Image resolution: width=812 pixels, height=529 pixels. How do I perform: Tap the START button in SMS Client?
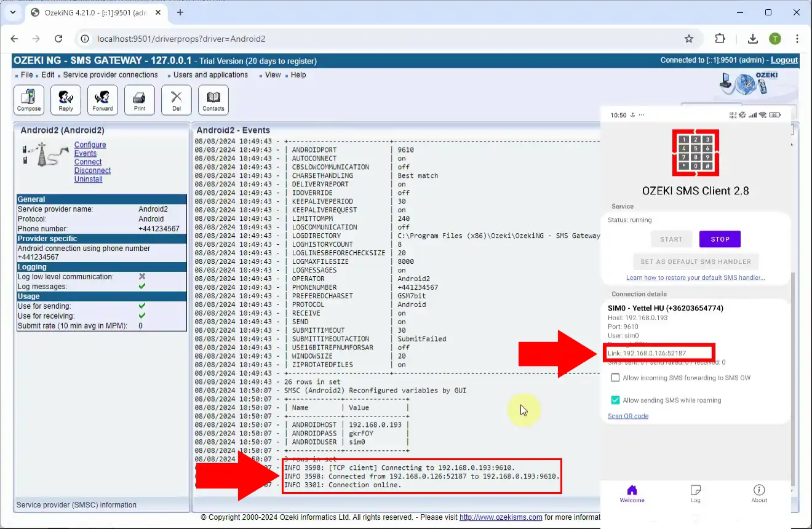point(671,239)
